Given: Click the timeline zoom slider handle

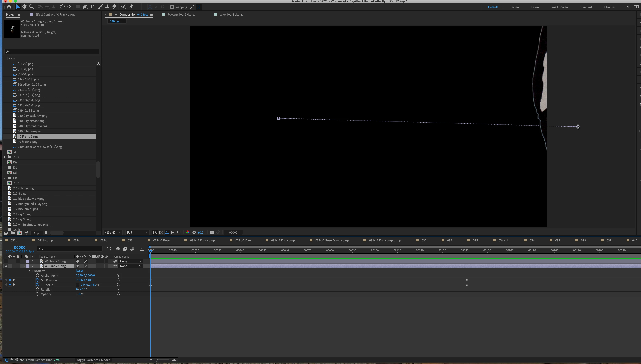Looking at the screenshot, I should (x=157, y=360).
